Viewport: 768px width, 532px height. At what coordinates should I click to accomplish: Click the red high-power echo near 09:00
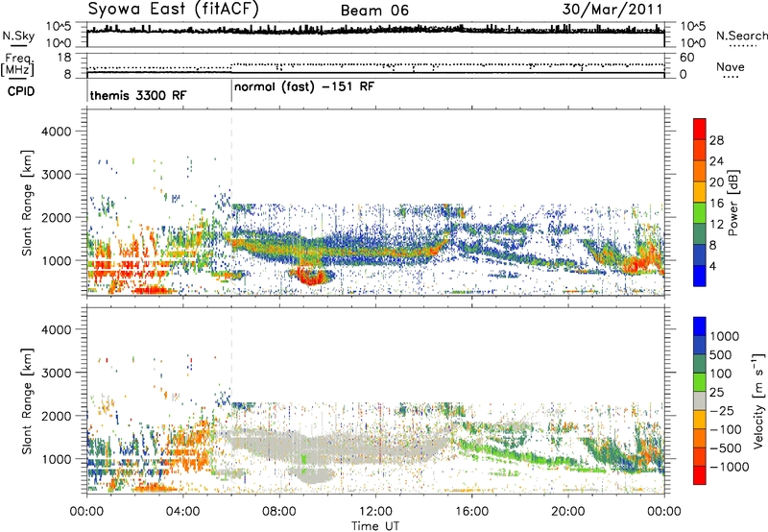coord(310,277)
